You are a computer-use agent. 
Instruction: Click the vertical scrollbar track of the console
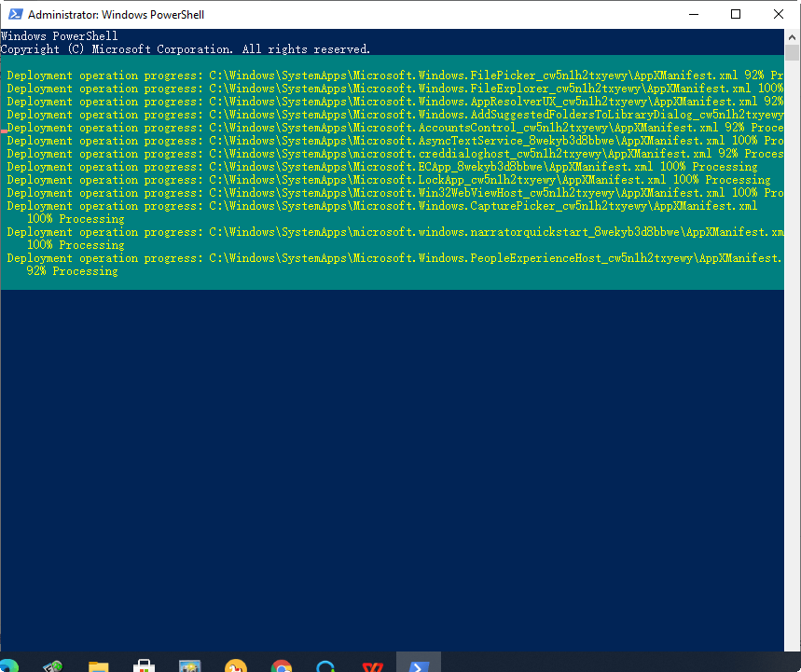(792, 373)
